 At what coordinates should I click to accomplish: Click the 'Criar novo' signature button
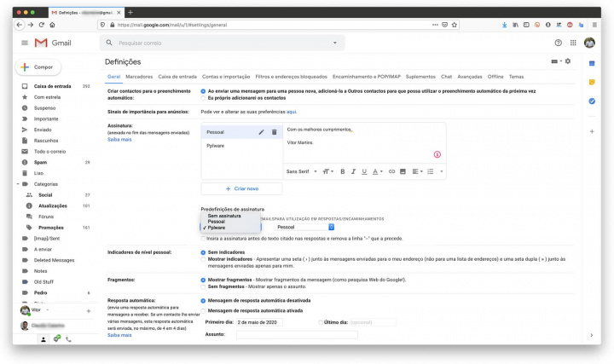241,188
